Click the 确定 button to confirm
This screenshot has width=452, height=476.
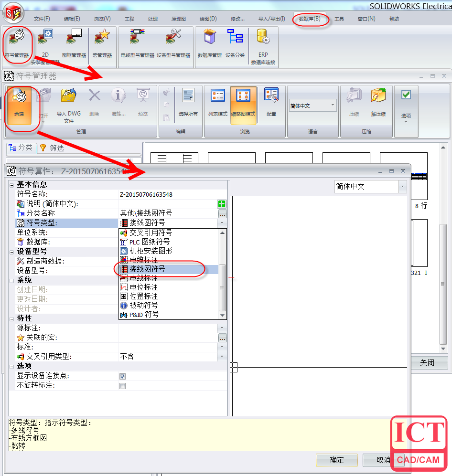coord(336,460)
